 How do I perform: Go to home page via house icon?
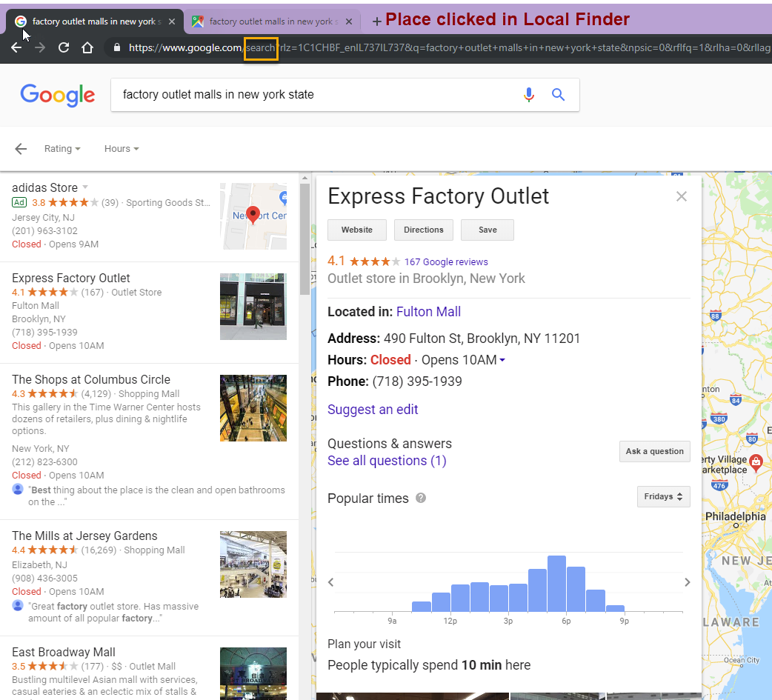87,47
